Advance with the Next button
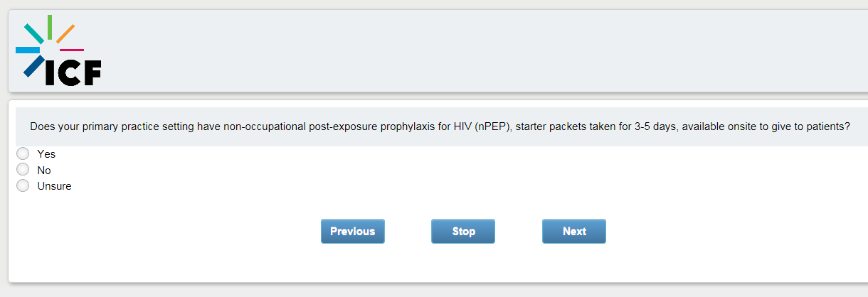The height and width of the screenshot is (297, 868). [x=573, y=231]
